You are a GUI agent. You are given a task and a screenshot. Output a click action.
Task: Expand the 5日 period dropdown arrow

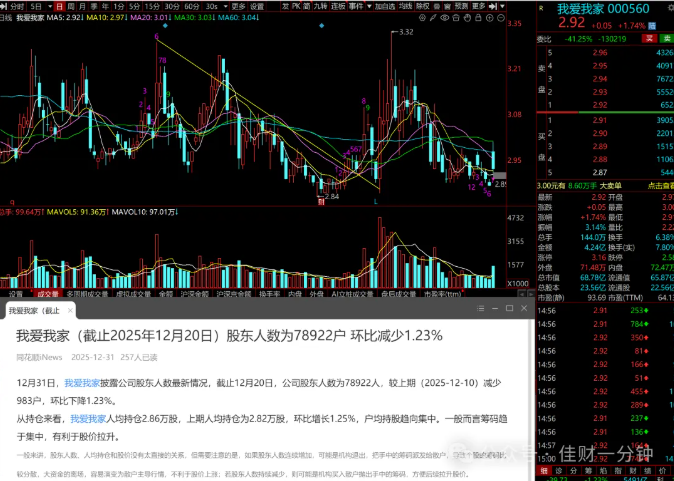[50, 6]
